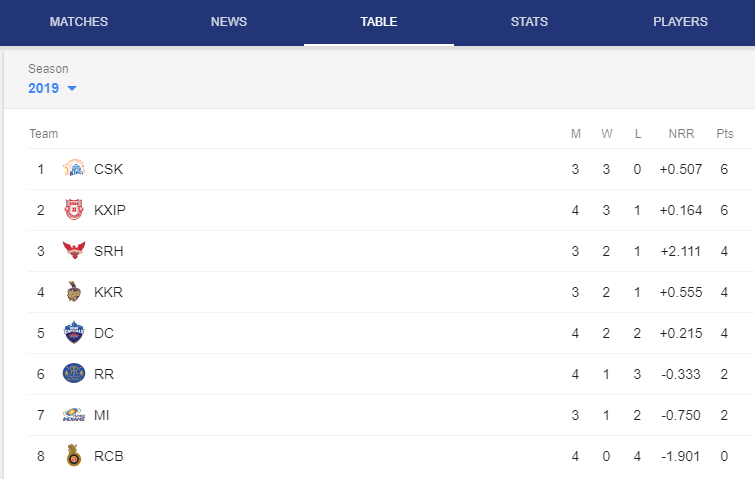
Task: Click the Pts column header
Action: pos(725,133)
